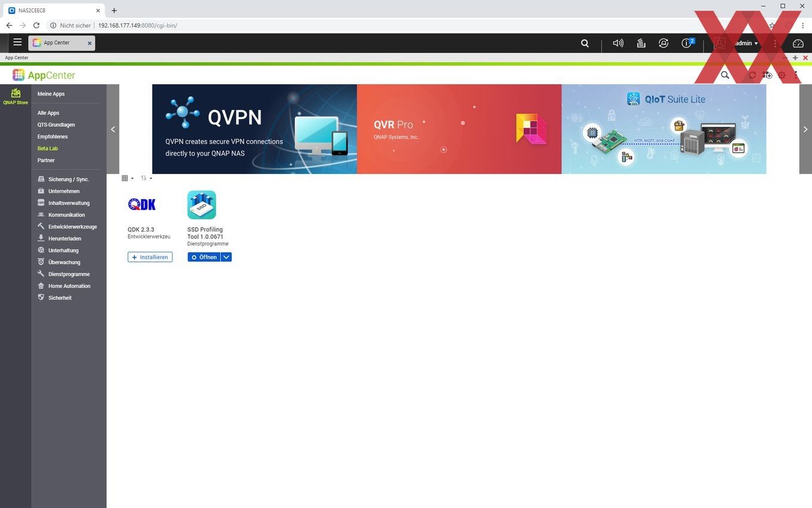Click the QDK 2.3.3 title text
Image resolution: width=812 pixels, height=508 pixels.
[141, 229]
